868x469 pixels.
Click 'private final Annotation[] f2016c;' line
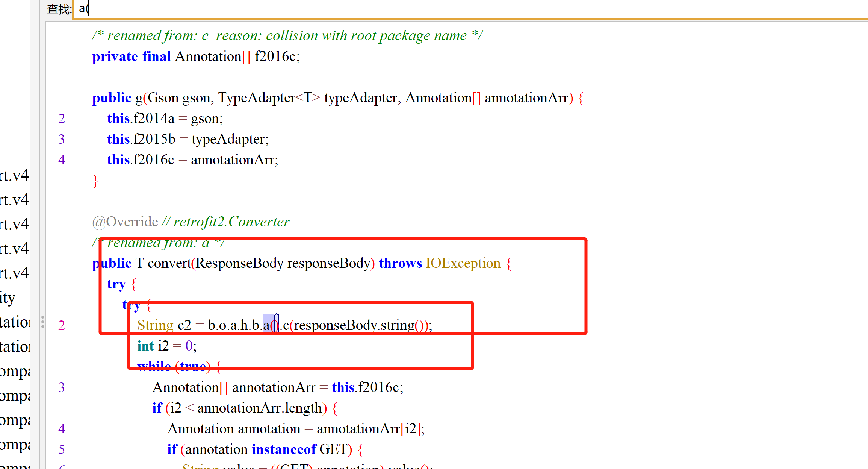point(196,56)
